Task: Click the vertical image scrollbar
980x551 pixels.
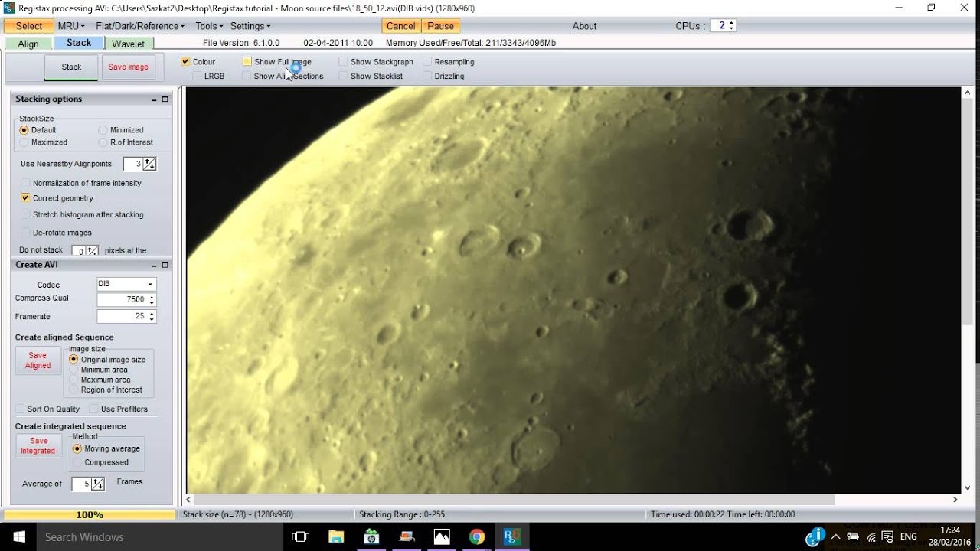Action: pyautogui.click(x=968, y=210)
